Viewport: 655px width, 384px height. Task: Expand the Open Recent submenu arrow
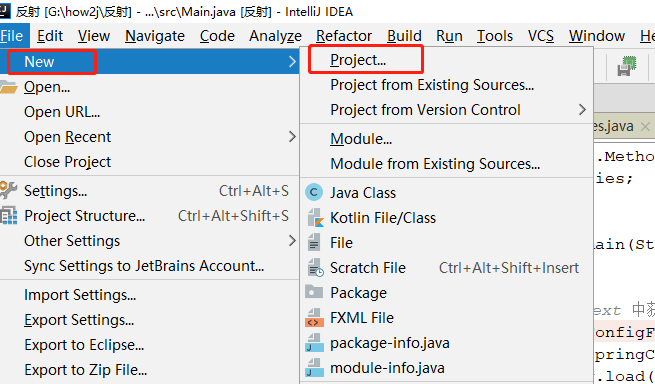tap(292, 137)
